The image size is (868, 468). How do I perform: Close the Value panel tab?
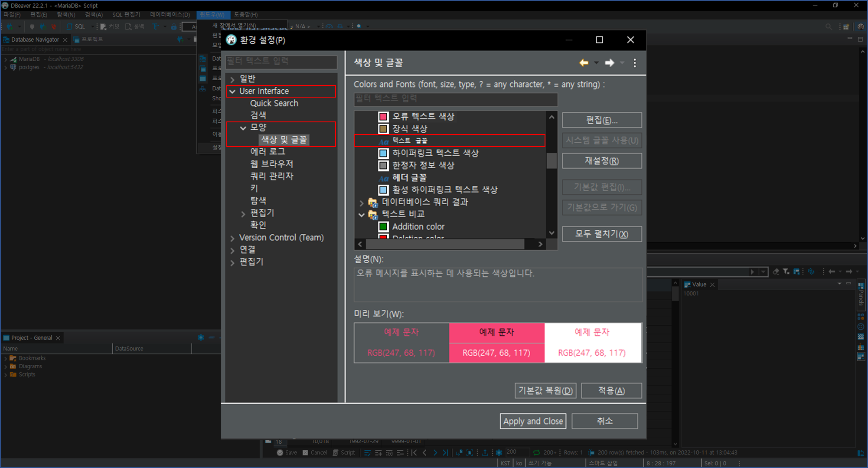712,285
